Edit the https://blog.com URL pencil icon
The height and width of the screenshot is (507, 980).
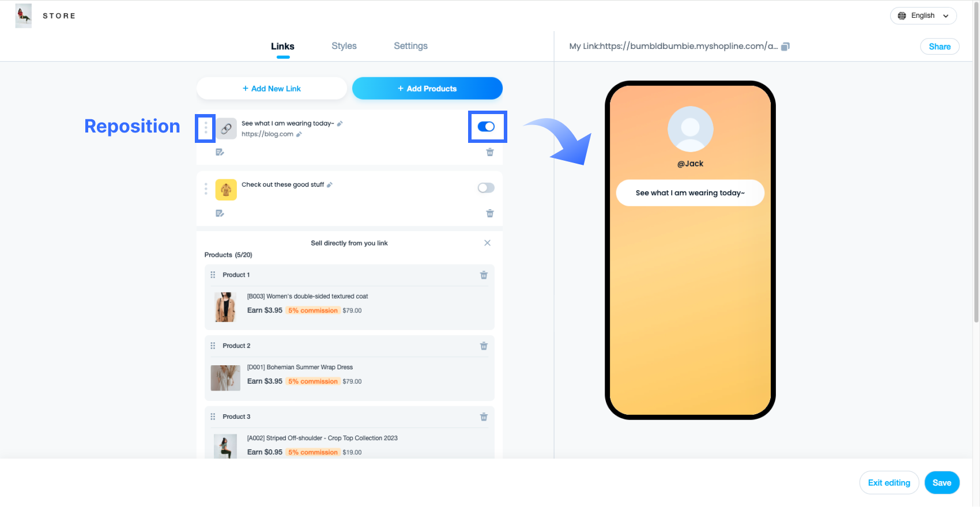[299, 134]
